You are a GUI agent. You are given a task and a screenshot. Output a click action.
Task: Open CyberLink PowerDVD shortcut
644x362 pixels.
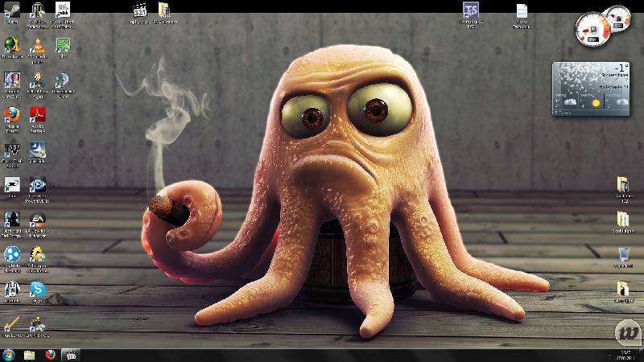pos(37,185)
